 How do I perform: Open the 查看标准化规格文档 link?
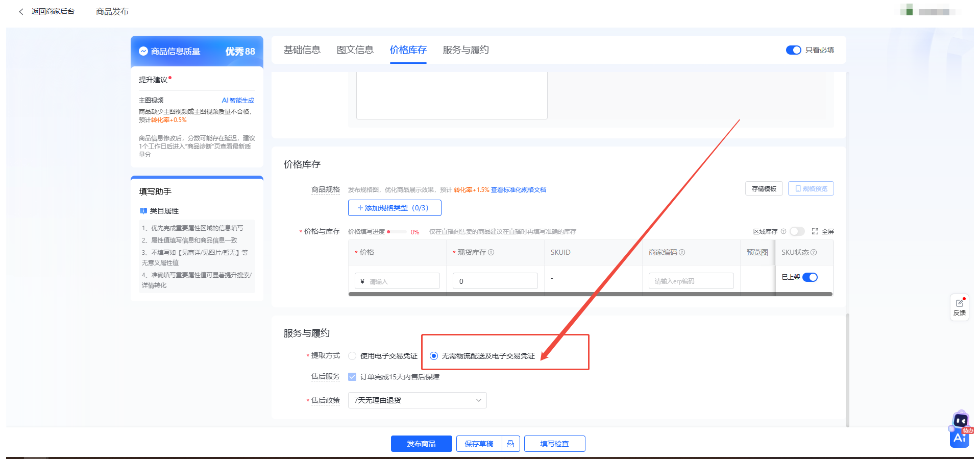[x=518, y=190]
